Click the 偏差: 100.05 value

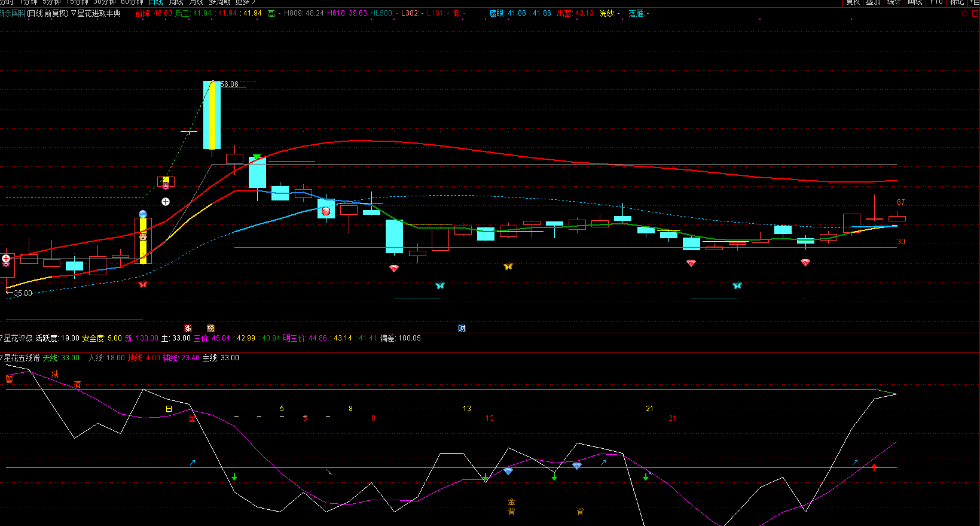coord(400,338)
